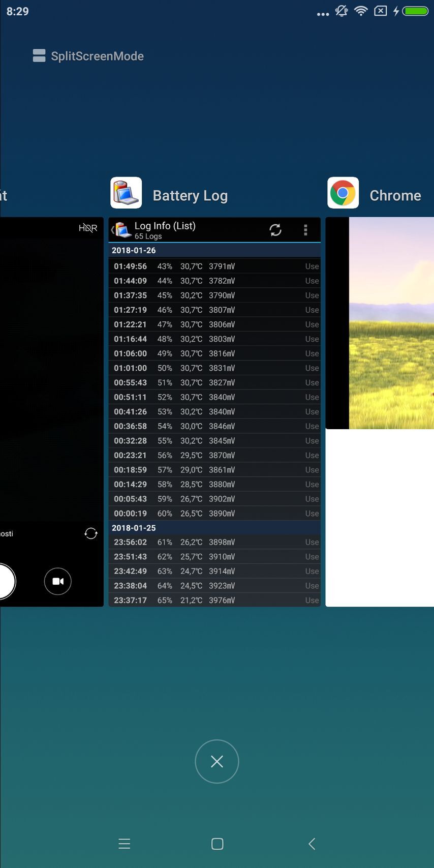Open the Chrome app preview thumbnail

pyautogui.click(x=380, y=412)
